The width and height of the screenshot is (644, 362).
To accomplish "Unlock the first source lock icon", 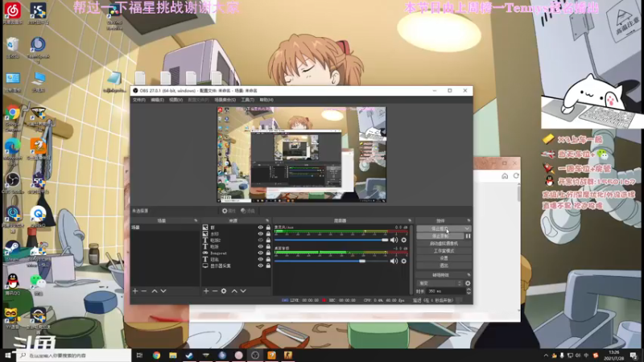I will [x=268, y=228].
